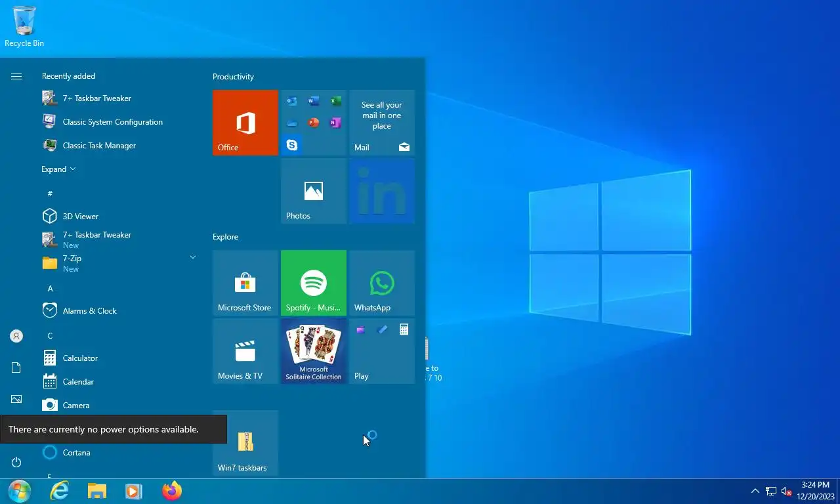
Task: Open the user account icon
Action: 16,336
